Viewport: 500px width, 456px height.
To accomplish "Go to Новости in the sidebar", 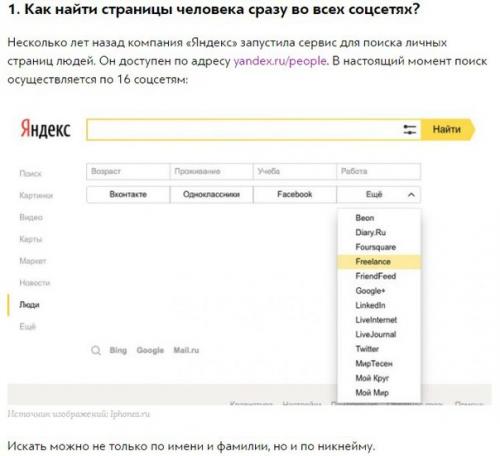I will click(x=35, y=283).
